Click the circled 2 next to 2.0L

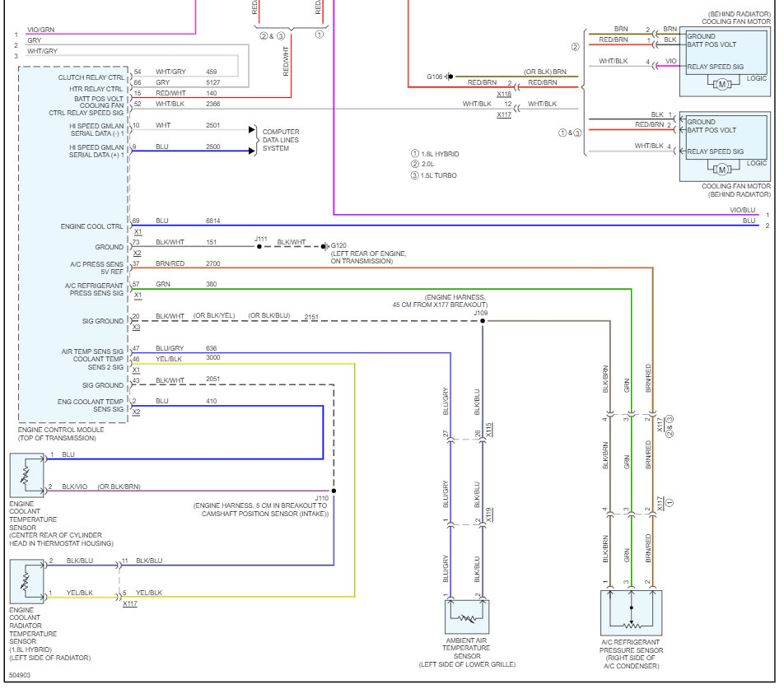tap(414, 164)
